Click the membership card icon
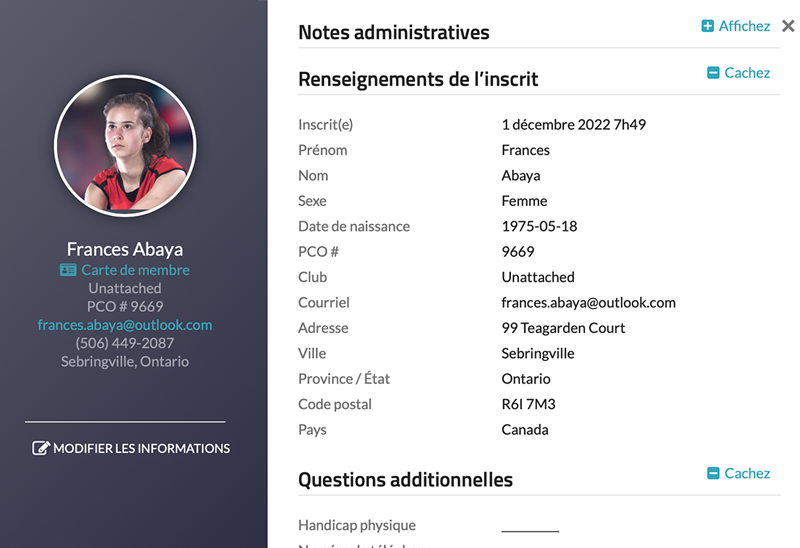The width and height of the screenshot is (800, 548). (68, 270)
